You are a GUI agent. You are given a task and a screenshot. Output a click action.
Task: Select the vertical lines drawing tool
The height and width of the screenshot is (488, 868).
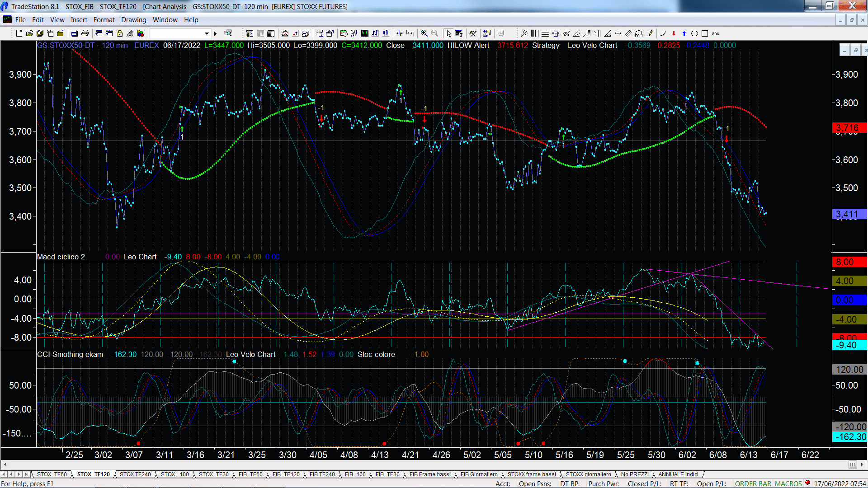point(535,33)
